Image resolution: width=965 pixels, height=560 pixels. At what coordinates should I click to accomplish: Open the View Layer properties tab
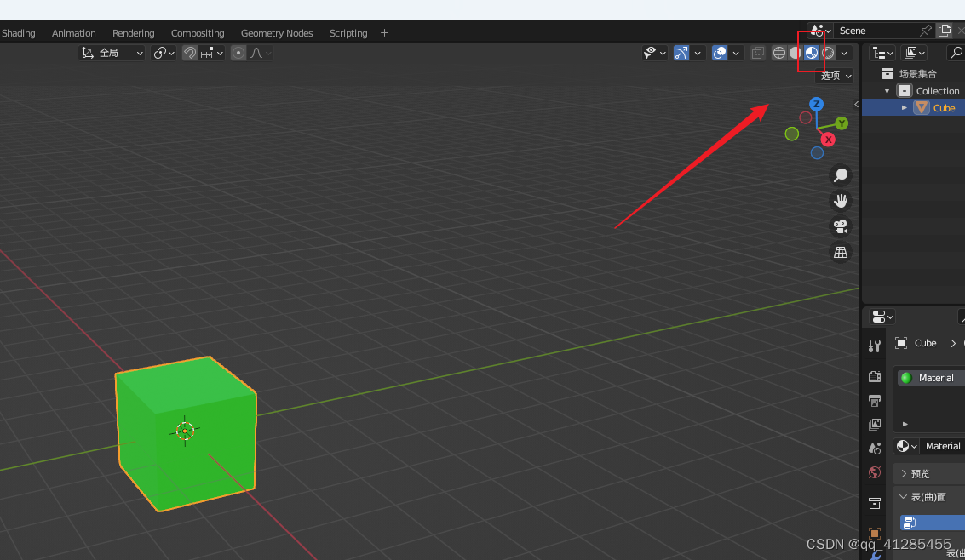(875, 425)
